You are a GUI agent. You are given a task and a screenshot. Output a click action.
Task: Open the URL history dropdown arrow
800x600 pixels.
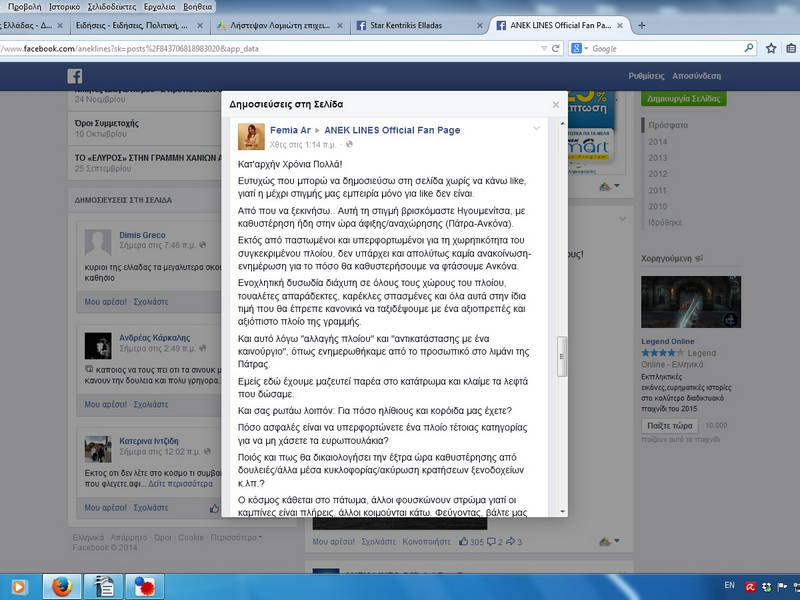(544, 48)
